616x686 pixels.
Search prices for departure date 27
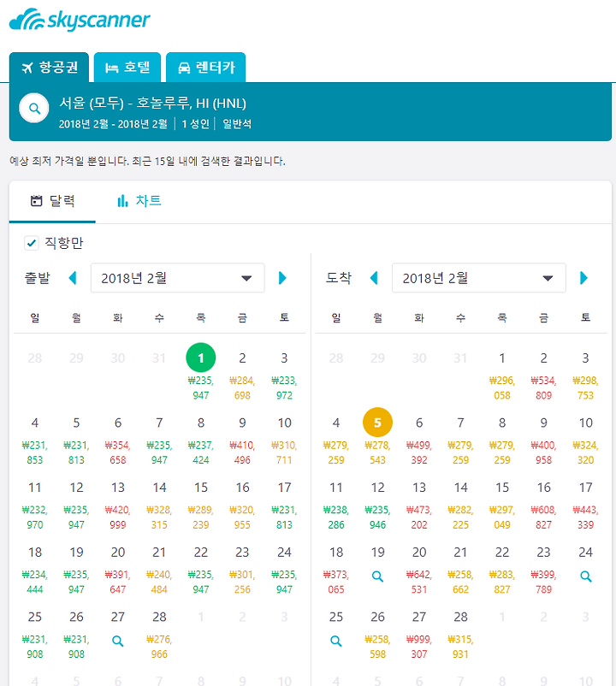118,641
